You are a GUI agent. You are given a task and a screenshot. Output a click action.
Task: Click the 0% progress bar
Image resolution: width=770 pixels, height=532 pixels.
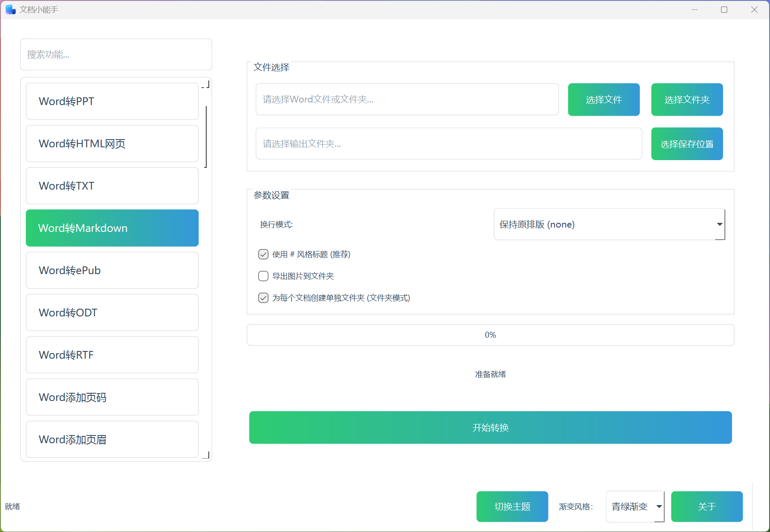click(490, 335)
